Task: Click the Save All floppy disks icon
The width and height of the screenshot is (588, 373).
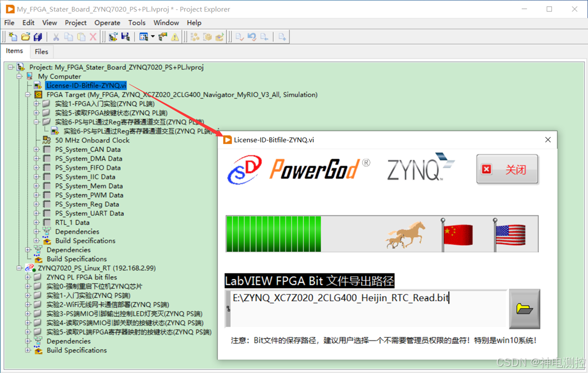Action: coord(38,37)
